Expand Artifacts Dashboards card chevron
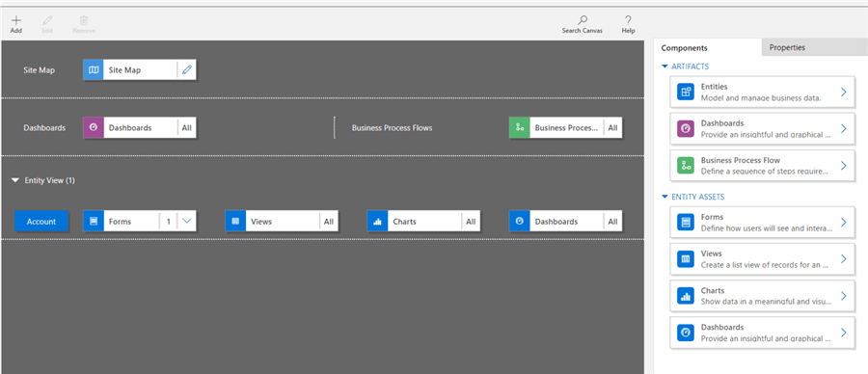 (x=843, y=128)
